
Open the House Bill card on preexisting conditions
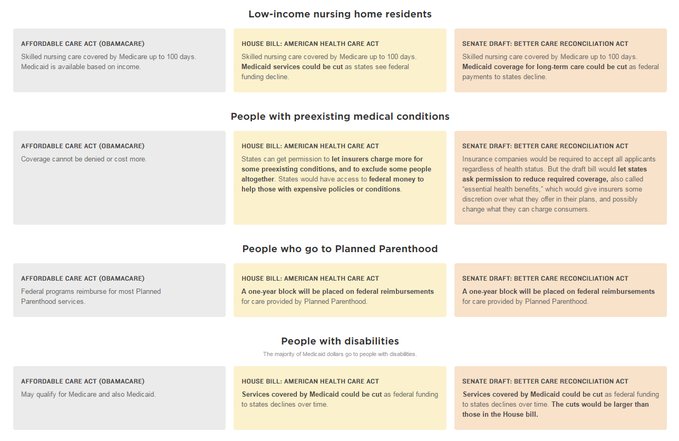coord(339,177)
